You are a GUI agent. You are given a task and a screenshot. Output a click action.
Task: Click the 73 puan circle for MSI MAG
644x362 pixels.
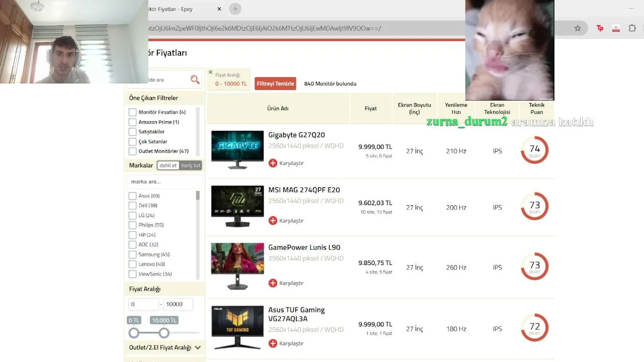(x=534, y=206)
